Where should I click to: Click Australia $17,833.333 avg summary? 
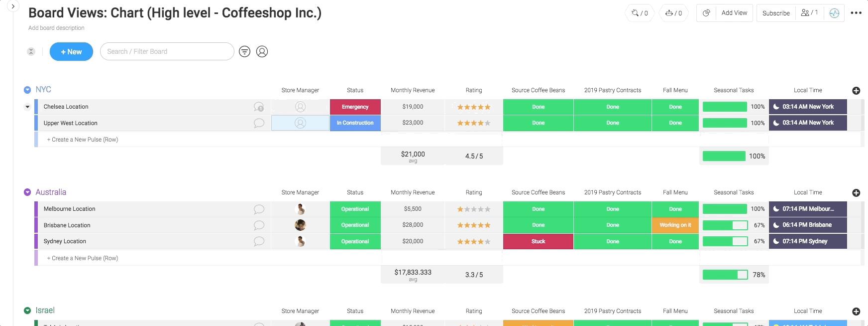(413, 275)
